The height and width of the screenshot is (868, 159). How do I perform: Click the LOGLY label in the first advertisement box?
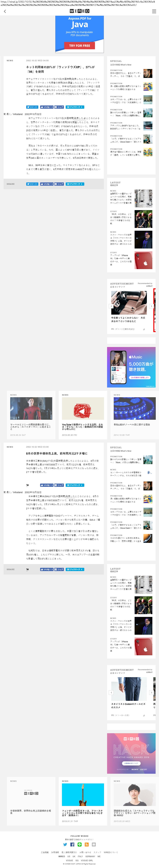[x=149, y=286]
